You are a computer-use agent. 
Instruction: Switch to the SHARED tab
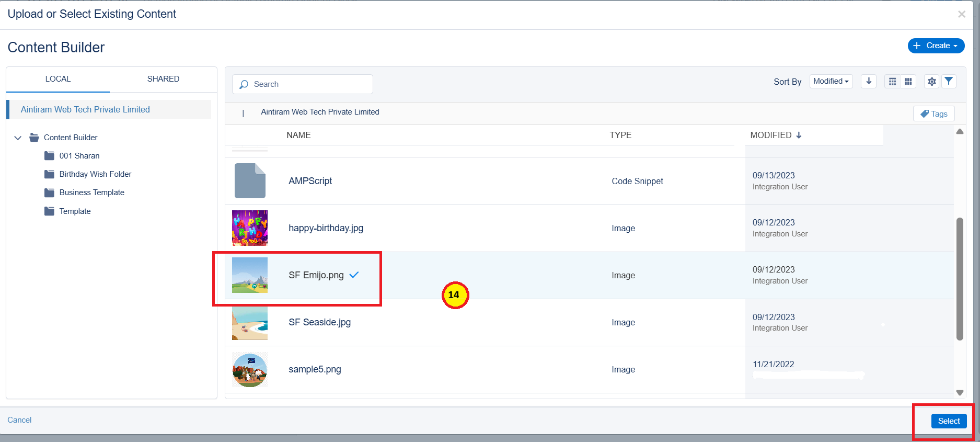163,79
